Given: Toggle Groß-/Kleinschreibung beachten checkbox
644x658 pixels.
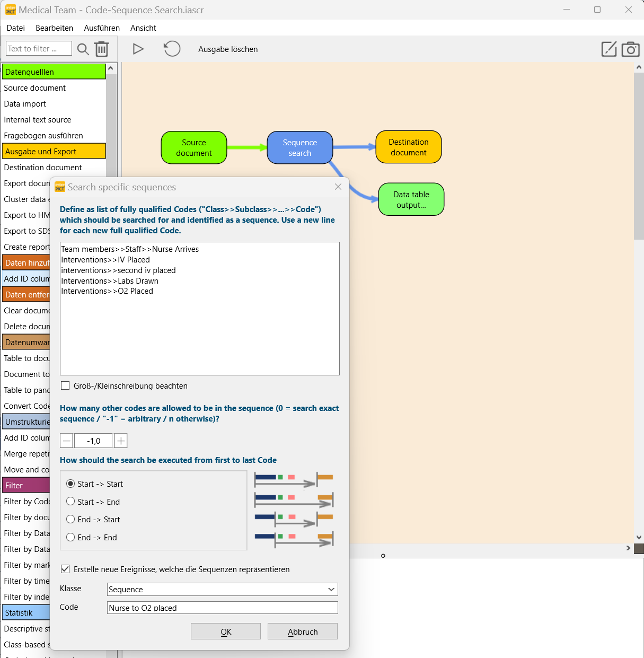Looking at the screenshot, I should [65, 385].
